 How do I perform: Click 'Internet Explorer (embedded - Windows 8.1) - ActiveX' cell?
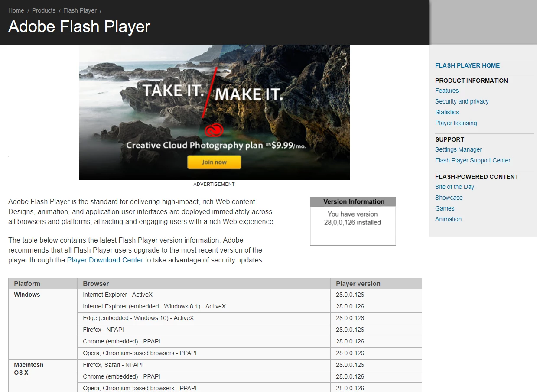(x=204, y=307)
